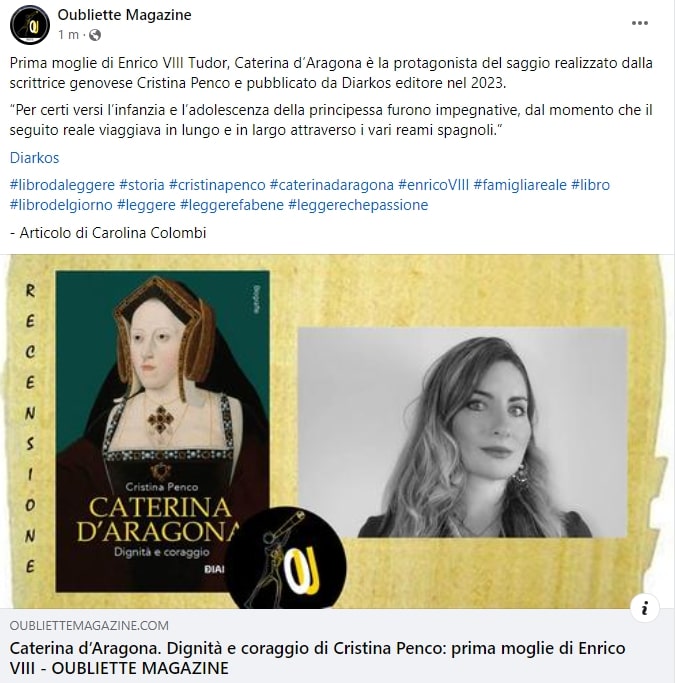Click the #librodaleggere hashtag
The width and height of the screenshot is (675, 683).
pos(62,185)
